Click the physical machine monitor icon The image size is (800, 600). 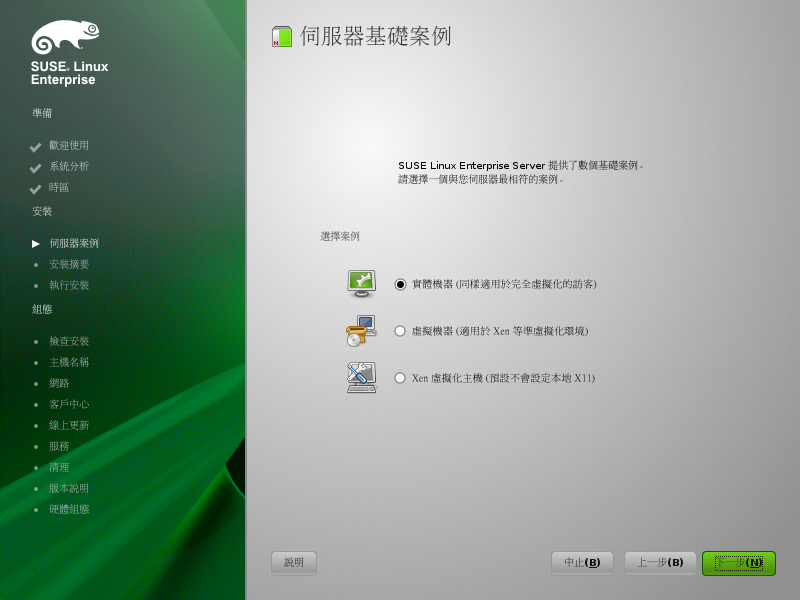pos(362,283)
